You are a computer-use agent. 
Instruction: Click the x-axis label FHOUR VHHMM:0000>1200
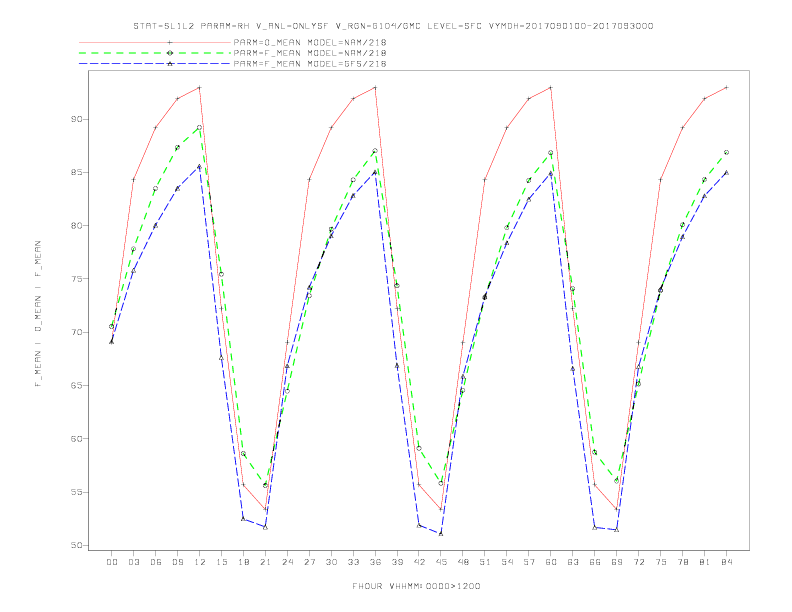pyautogui.click(x=416, y=586)
